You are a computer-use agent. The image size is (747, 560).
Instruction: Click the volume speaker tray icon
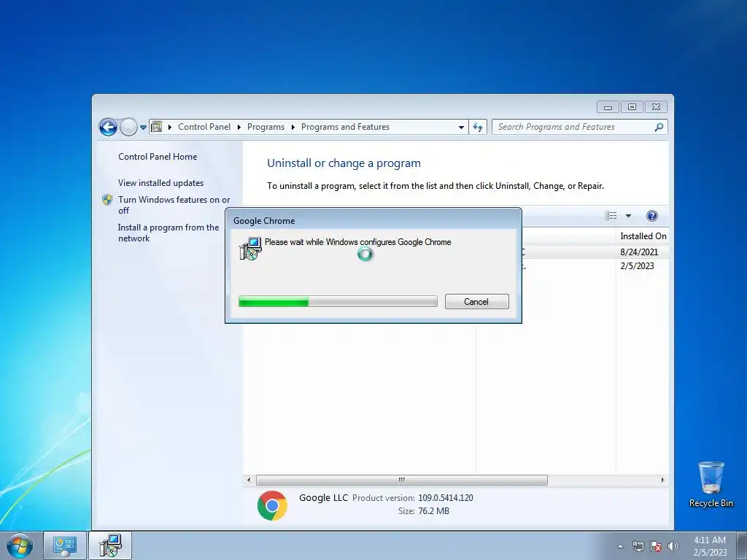(673, 546)
